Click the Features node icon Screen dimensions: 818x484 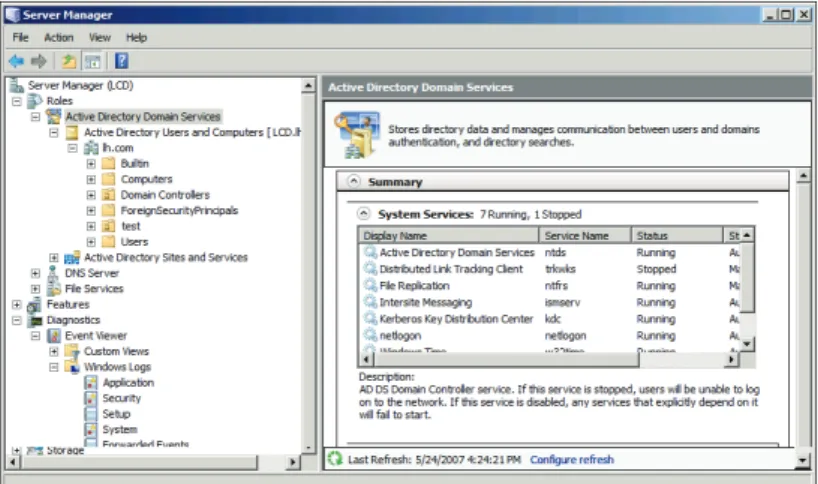point(34,304)
